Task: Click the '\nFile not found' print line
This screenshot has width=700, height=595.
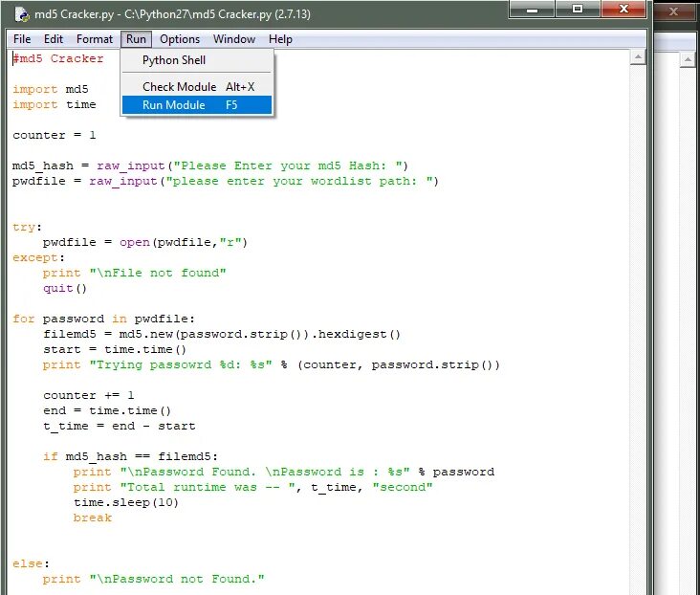Action: (135, 273)
